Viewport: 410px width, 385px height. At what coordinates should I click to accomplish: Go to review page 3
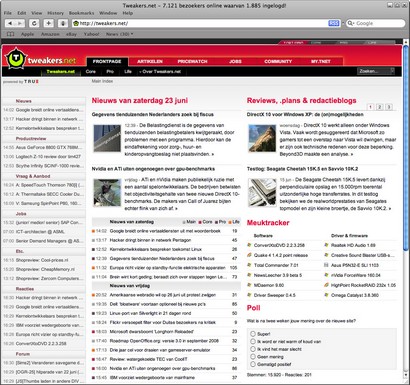click(389, 107)
